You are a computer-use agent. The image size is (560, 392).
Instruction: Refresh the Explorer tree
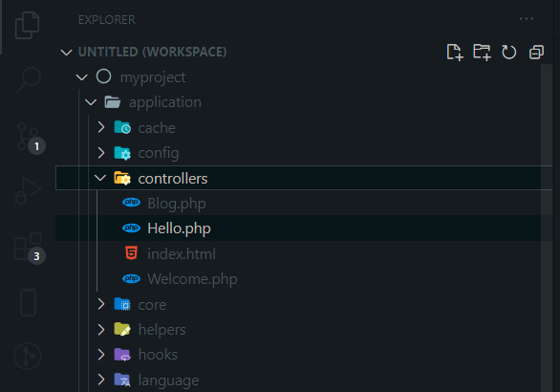508,53
